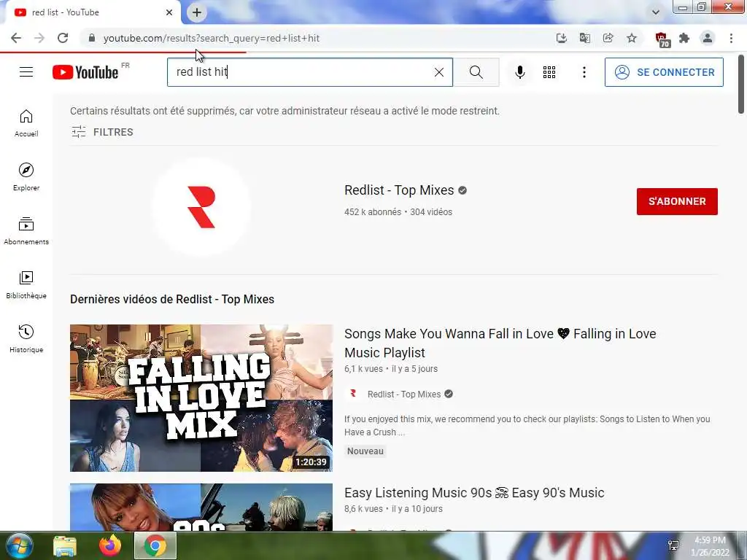Click the network tray icon
This screenshot has width=747, height=560.
673,545
